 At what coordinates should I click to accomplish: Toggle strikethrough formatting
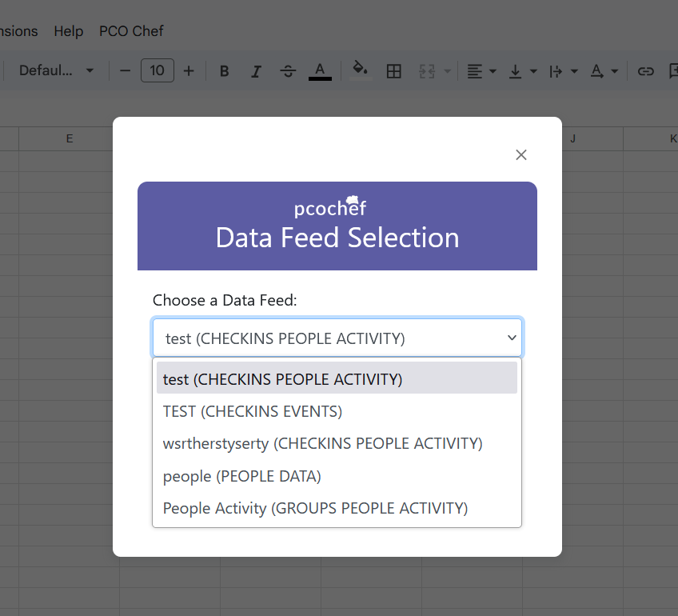[x=288, y=71]
